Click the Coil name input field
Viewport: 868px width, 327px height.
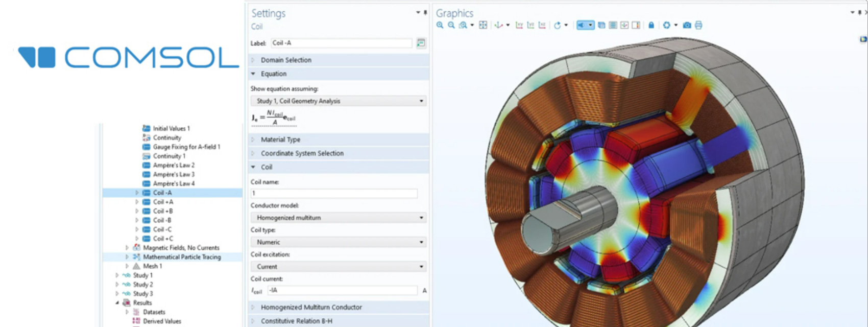(334, 193)
